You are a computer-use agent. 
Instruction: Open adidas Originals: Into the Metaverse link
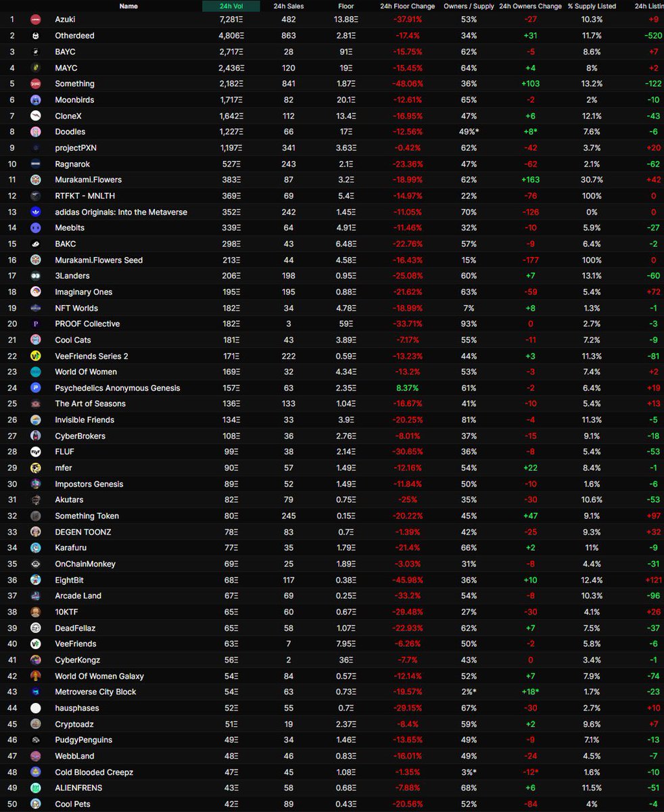[x=121, y=212]
